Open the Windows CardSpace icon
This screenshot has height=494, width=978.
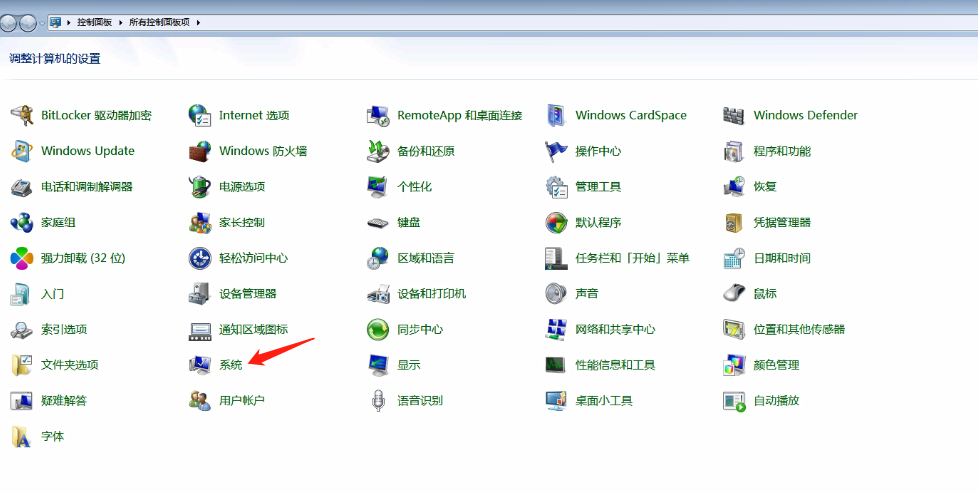(x=556, y=115)
